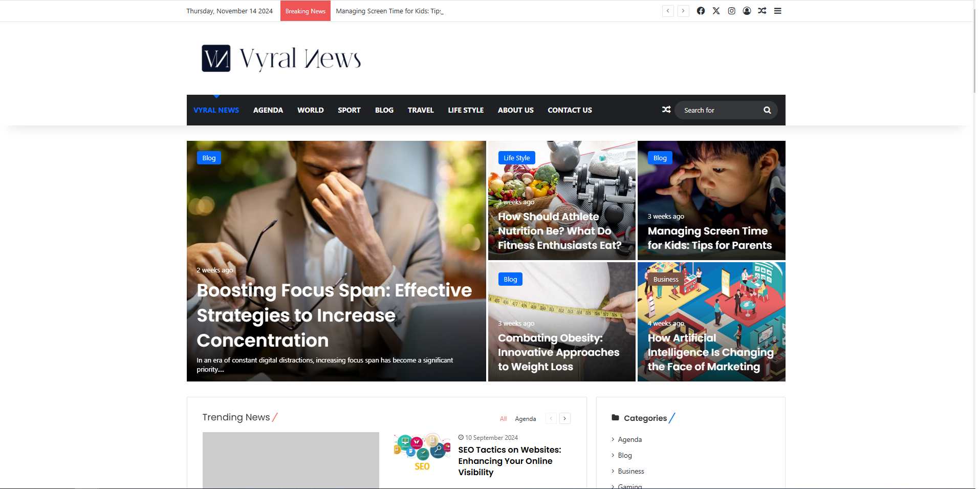The image size is (980, 489).
Task: Click the shuffle icon beside search box
Action: [x=666, y=110]
